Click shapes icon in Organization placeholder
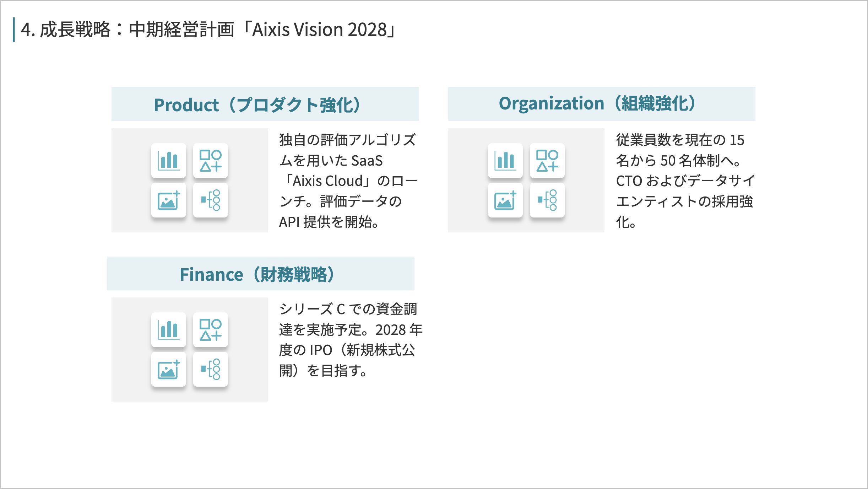The image size is (868, 489). point(547,161)
